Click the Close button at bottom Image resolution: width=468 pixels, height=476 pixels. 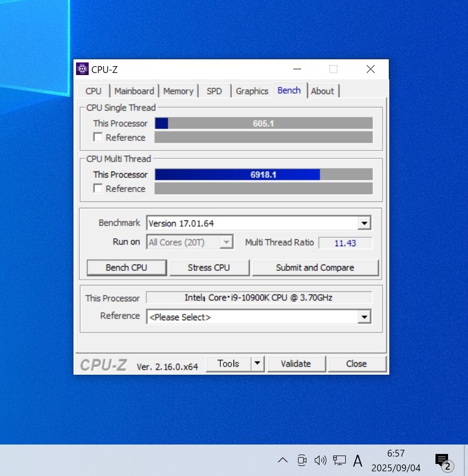click(x=356, y=363)
